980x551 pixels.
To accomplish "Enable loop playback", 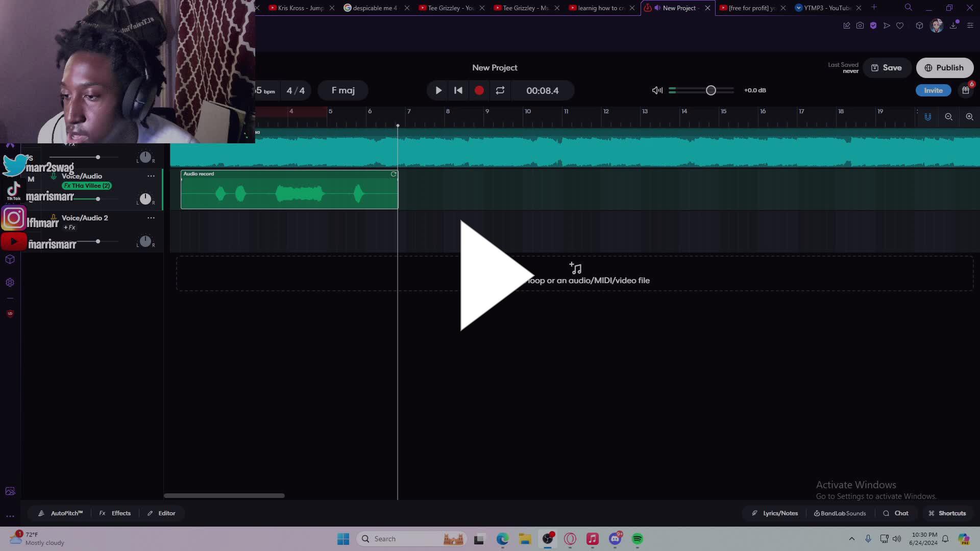I will pos(500,90).
